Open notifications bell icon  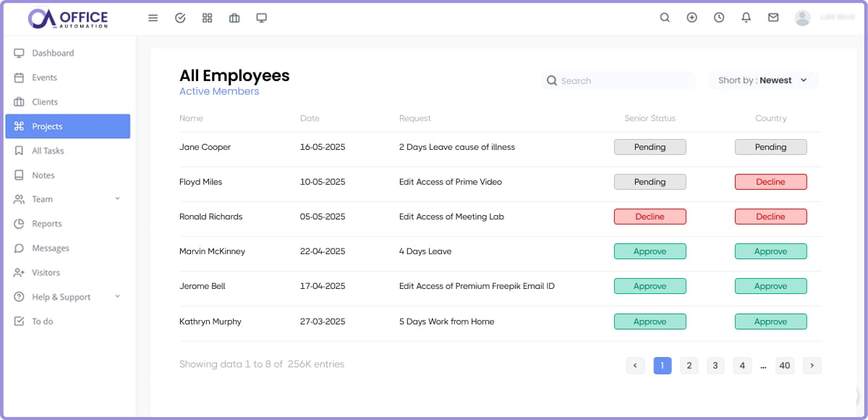(746, 18)
